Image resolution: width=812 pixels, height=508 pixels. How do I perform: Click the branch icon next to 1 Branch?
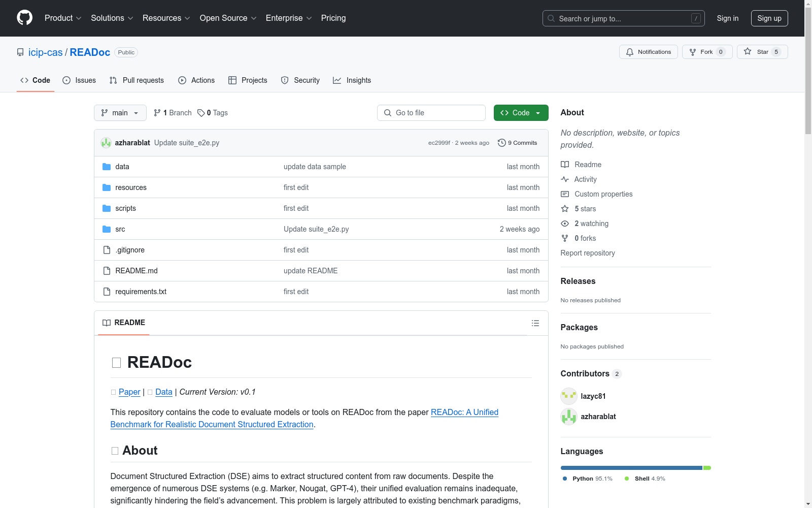(x=157, y=113)
